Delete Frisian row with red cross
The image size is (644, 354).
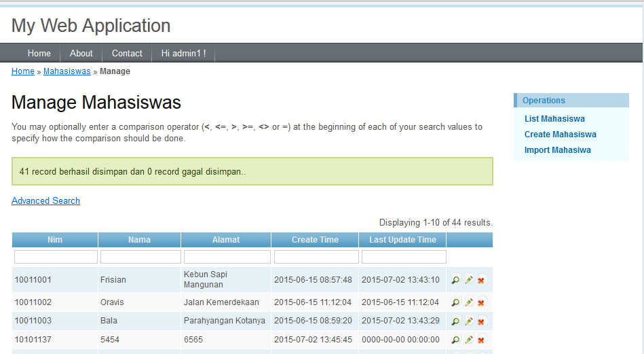pos(481,281)
